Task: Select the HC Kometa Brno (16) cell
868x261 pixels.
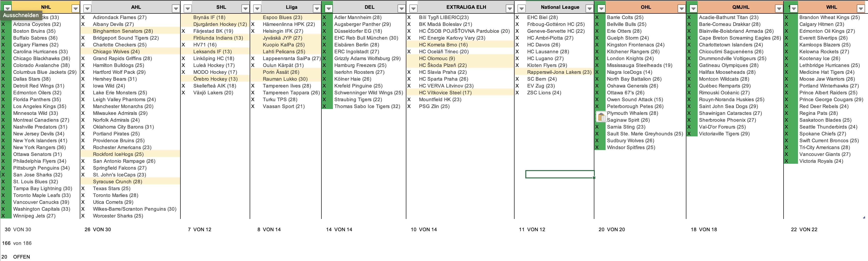Action: (x=466, y=45)
